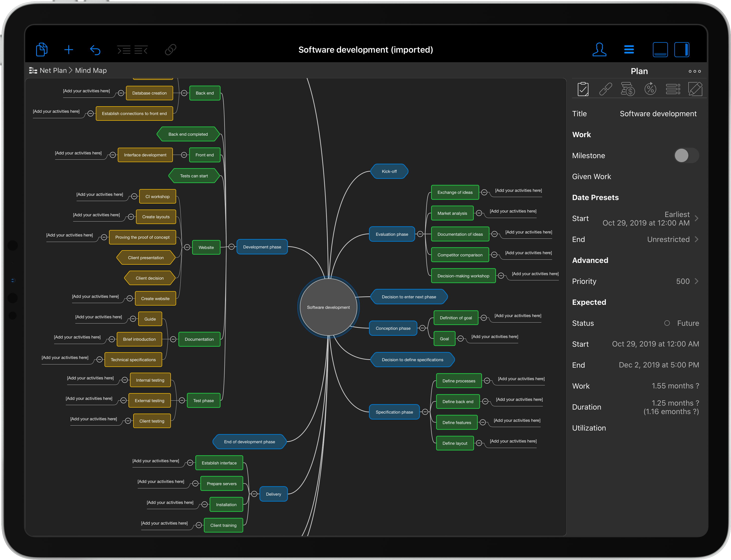Screen dimensions: 731x560
Task: Toggle the Milestone switch
Action: point(686,156)
